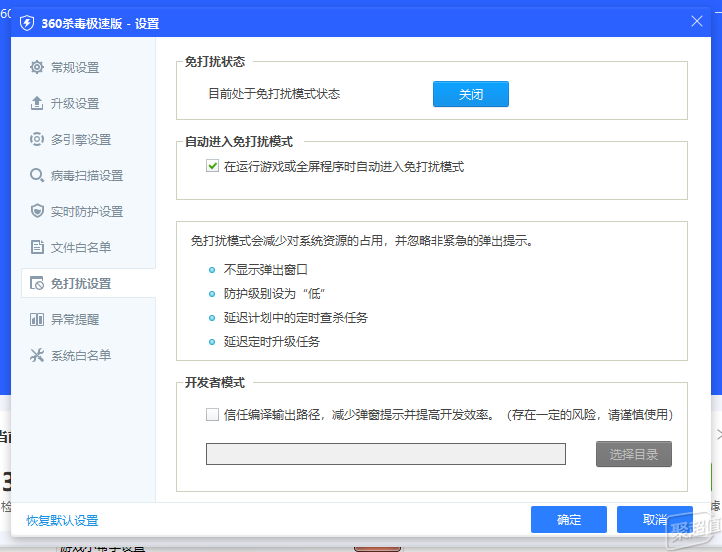Click the 自动进入免打扰模式 section heading

click(x=239, y=141)
